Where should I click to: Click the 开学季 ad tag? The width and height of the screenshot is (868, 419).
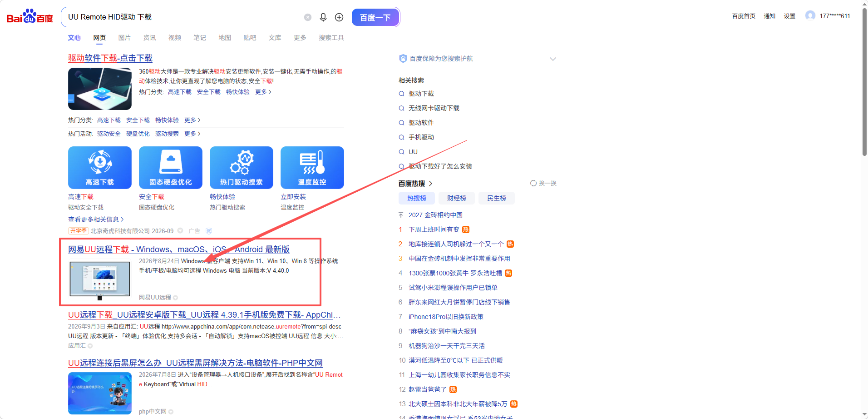point(79,231)
